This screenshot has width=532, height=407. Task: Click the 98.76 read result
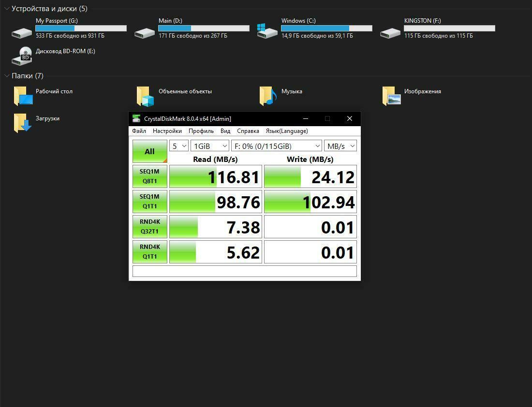pyautogui.click(x=216, y=202)
